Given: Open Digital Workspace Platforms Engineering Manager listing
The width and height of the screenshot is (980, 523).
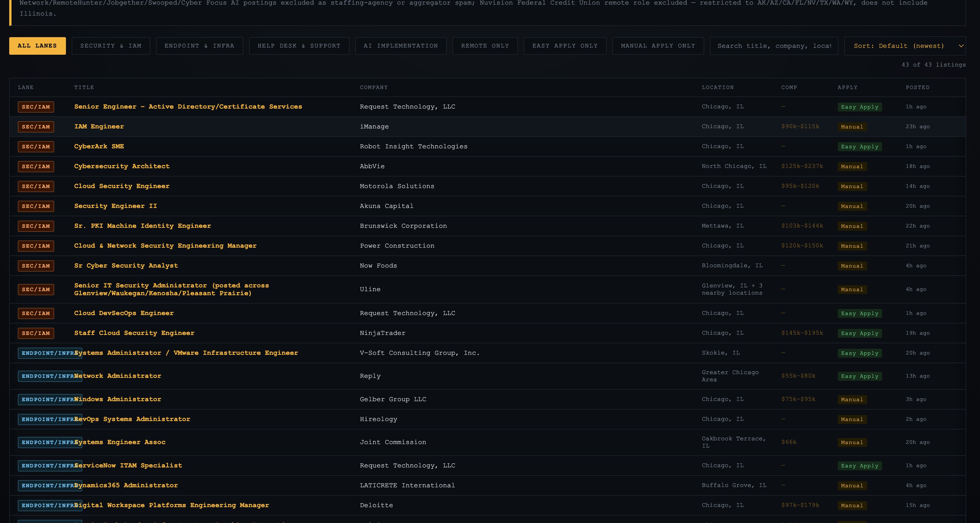Looking at the screenshot, I should (x=171, y=505).
